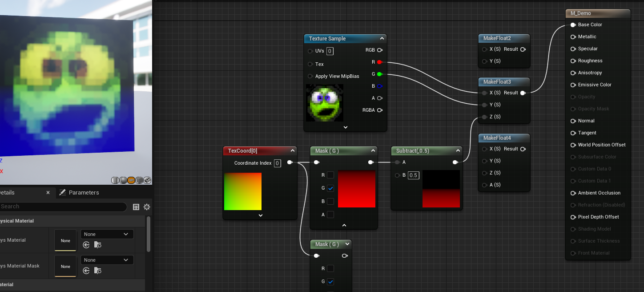The height and width of the screenshot is (292, 644).
Task: Open Details panel settings gear
Action: (147, 207)
